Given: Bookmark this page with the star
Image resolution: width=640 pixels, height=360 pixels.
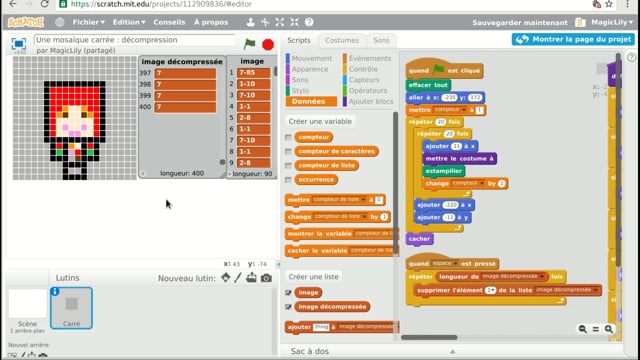Looking at the screenshot, I should (609, 4).
